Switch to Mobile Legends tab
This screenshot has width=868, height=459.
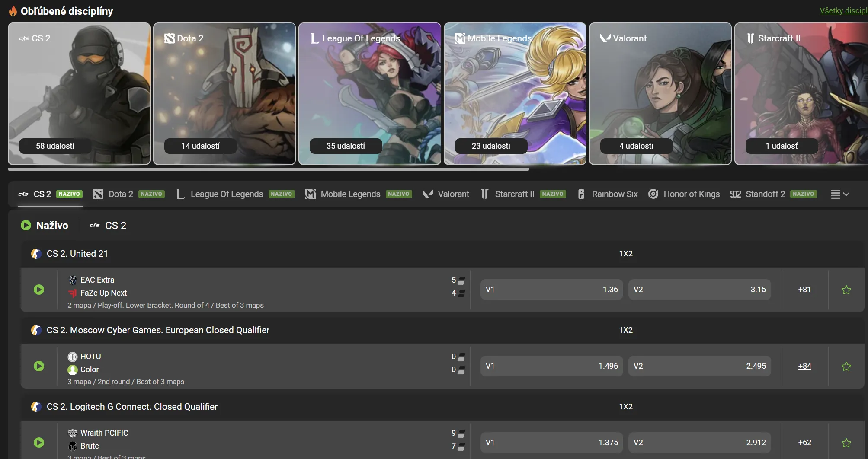pyautogui.click(x=359, y=194)
